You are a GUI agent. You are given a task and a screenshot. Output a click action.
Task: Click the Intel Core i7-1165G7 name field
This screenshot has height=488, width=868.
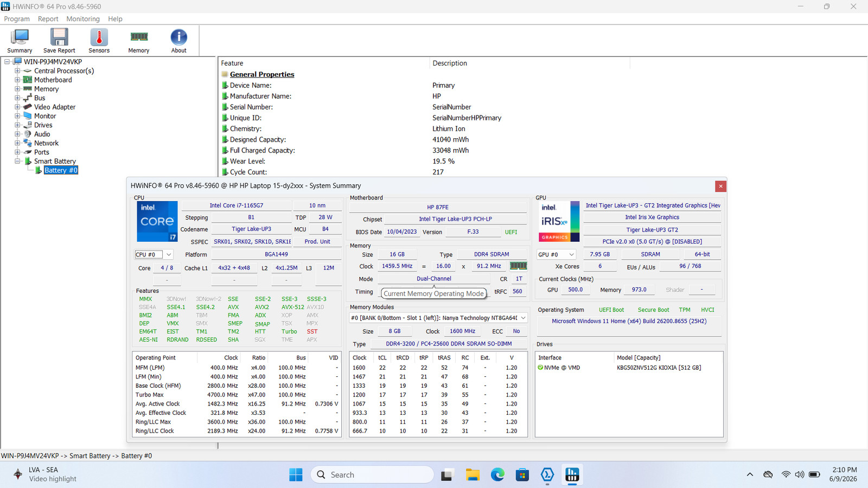click(x=236, y=206)
